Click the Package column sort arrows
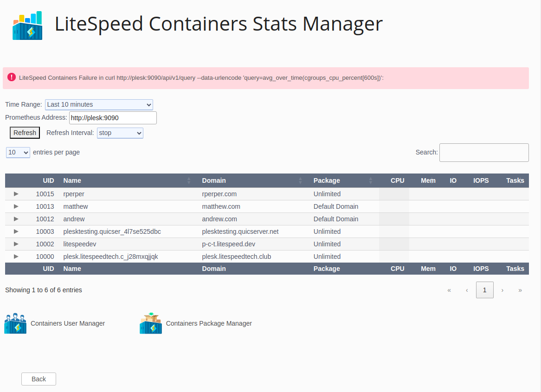541x392 pixels. pos(370,180)
